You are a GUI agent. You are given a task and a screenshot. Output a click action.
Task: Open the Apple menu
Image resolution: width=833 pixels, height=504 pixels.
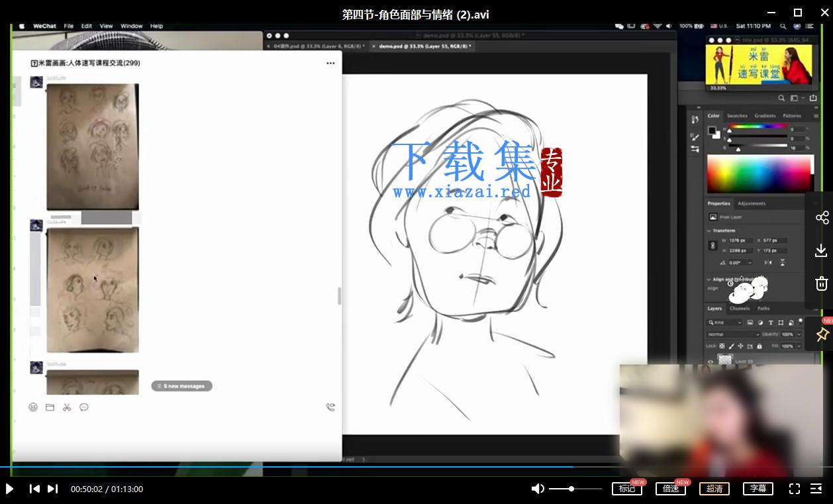coord(22,26)
